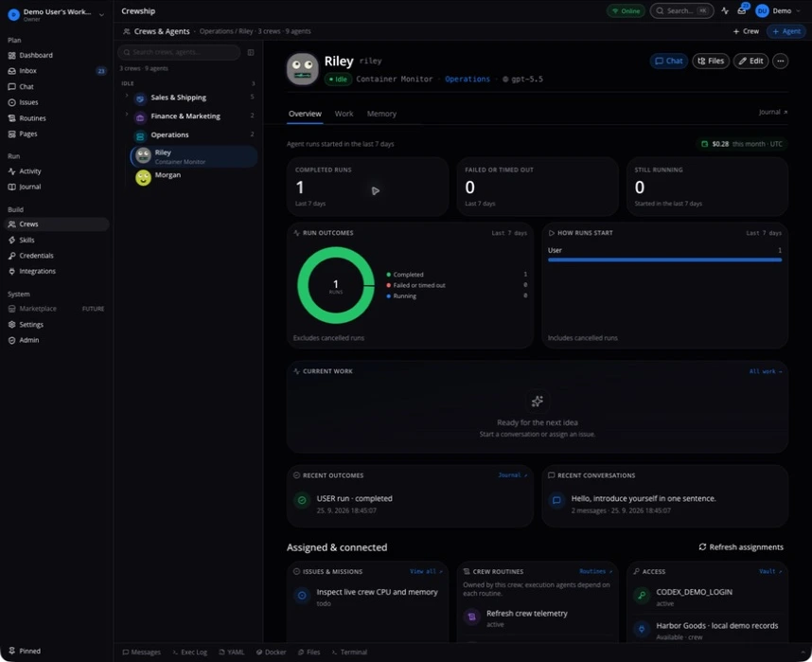
Task: Expand the Finance & Marketing crew
Action: click(x=127, y=115)
